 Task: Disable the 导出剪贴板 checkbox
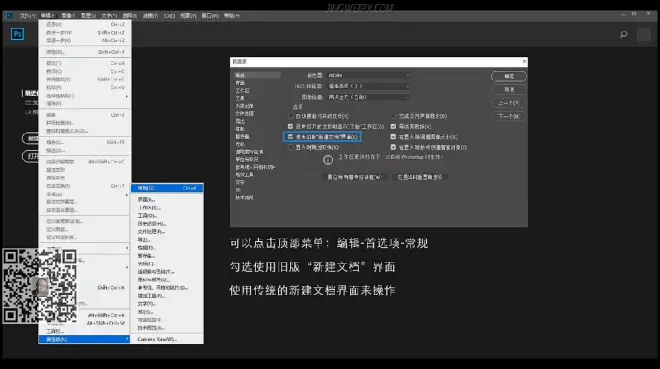pos(393,126)
